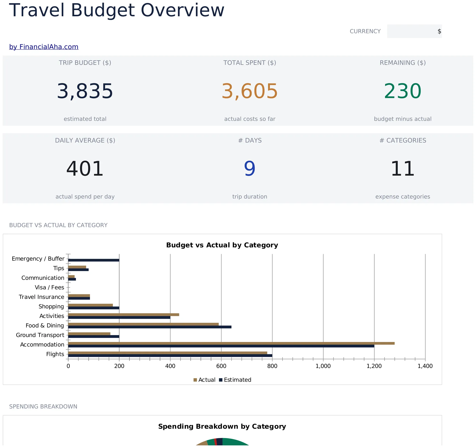Click the Activities axis label
The image size is (476, 448).
pos(52,316)
